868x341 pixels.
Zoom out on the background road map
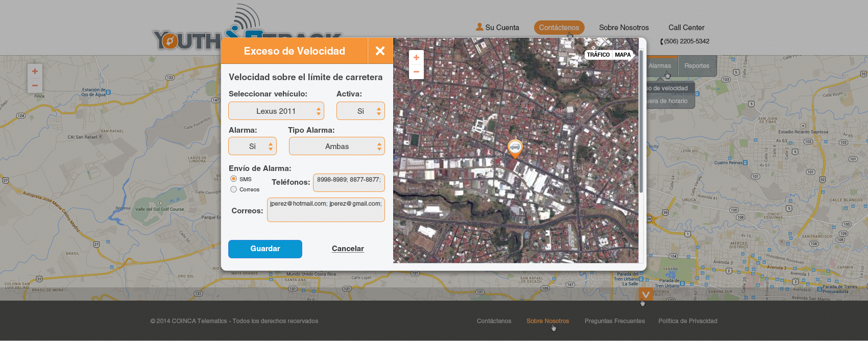click(x=35, y=85)
